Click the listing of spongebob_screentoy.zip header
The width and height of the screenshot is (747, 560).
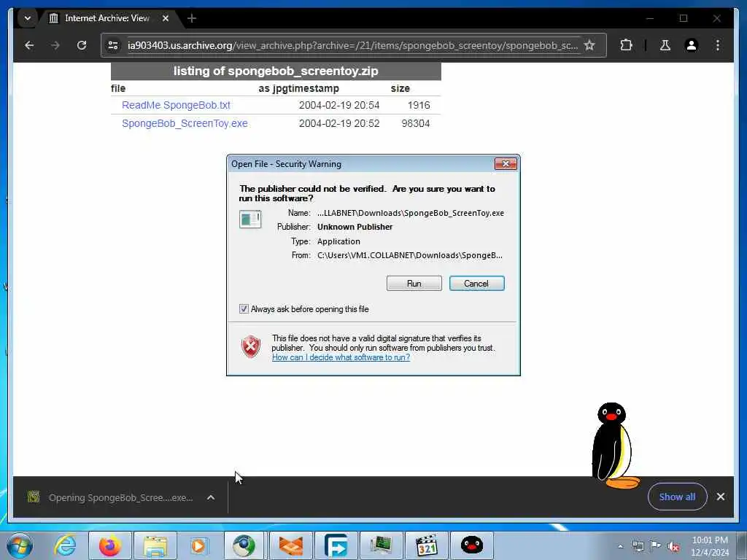(x=276, y=71)
